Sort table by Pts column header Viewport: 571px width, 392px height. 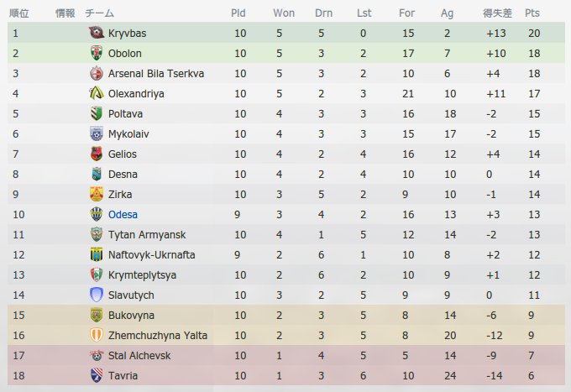click(x=532, y=13)
